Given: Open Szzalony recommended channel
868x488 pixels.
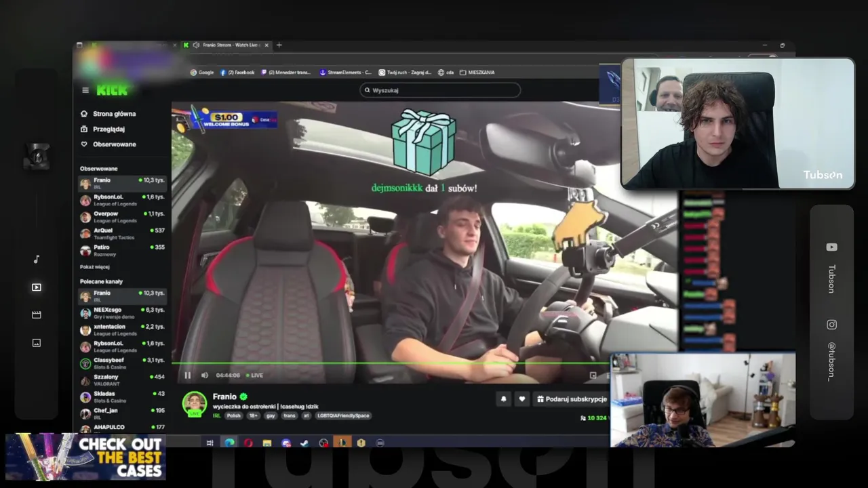Looking at the screenshot, I should coord(122,380).
